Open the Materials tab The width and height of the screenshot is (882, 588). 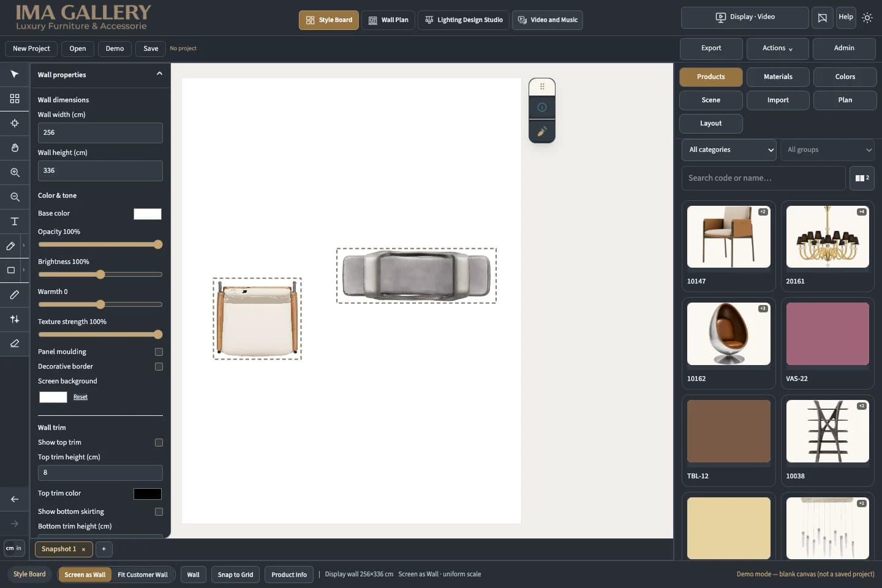tap(778, 77)
